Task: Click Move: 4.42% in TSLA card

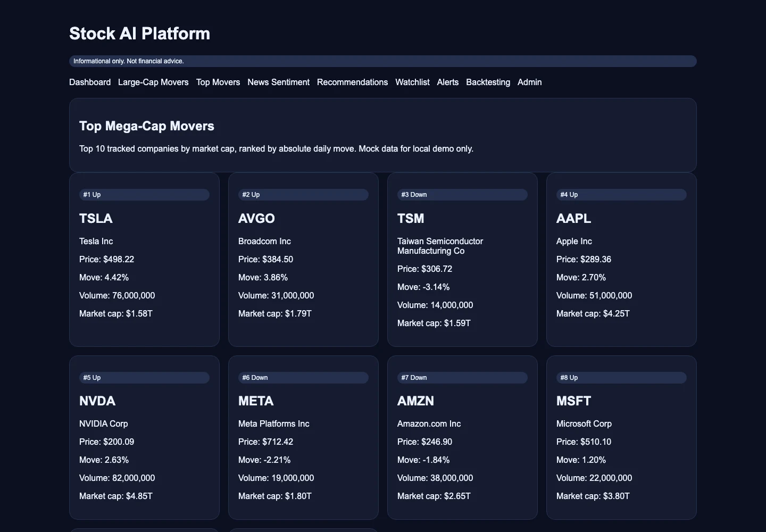Action: (104, 278)
